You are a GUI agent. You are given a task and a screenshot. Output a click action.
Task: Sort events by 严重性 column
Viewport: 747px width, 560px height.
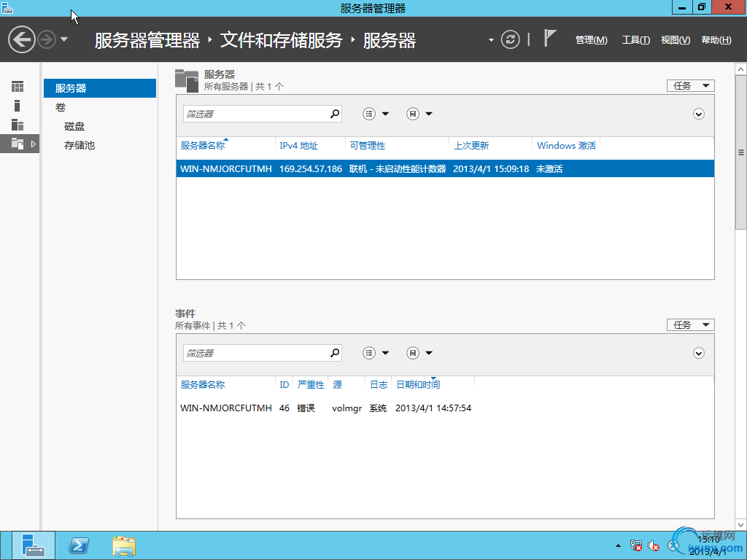[311, 384]
